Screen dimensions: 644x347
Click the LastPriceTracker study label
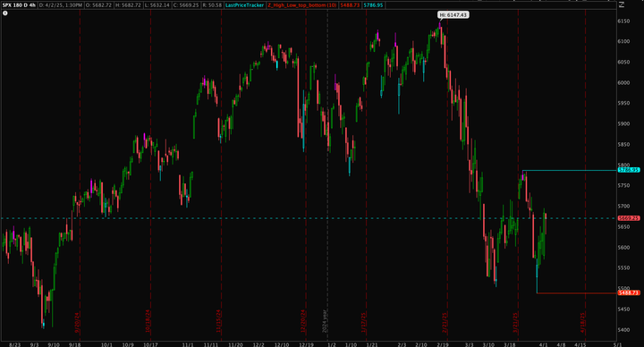pyautogui.click(x=244, y=5)
